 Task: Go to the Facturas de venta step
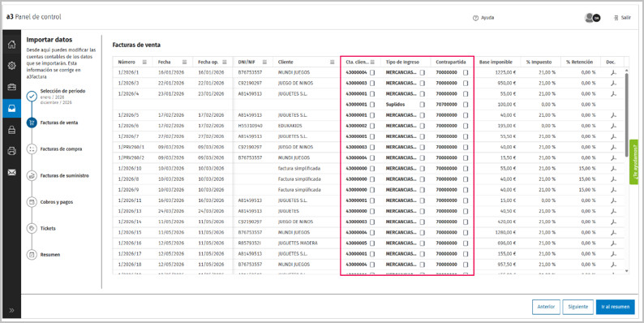58,123
